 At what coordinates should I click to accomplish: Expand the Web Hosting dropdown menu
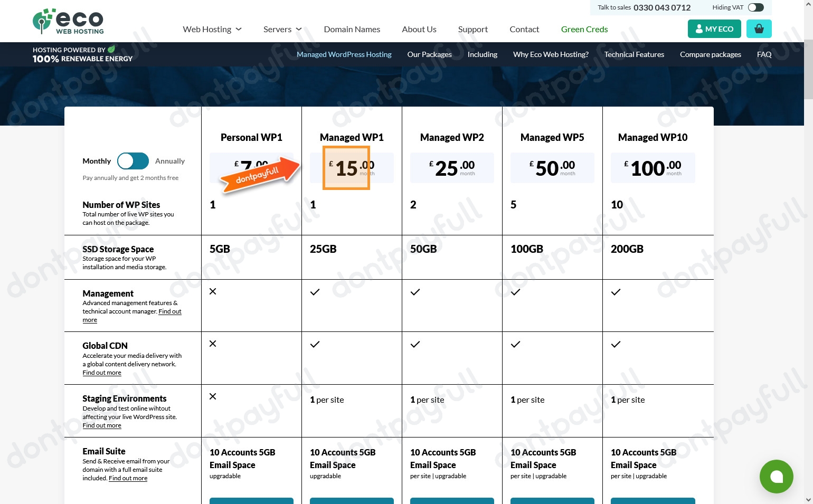(212, 30)
